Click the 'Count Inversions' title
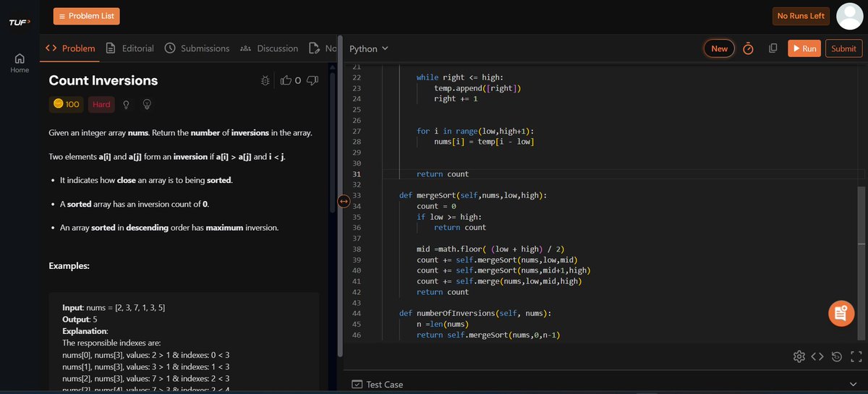This screenshot has height=394, width=868. pos(103,81)
